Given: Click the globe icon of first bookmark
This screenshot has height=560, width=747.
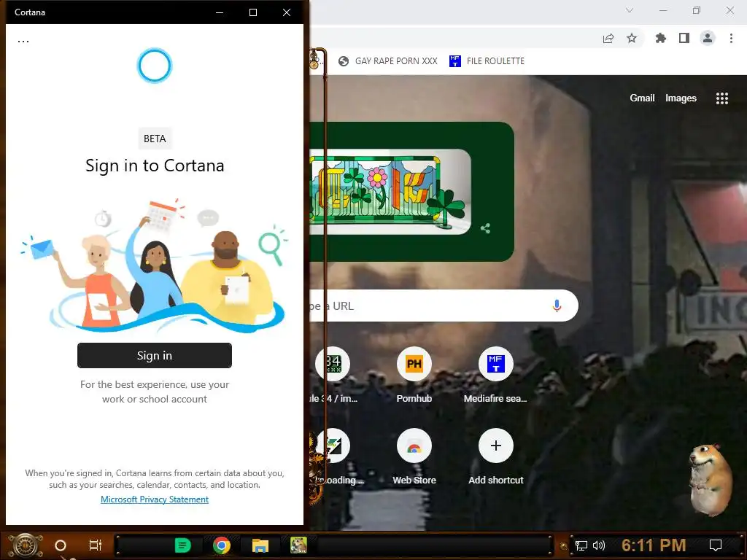Looking at the screenshot, I should (x=344, y=61).
